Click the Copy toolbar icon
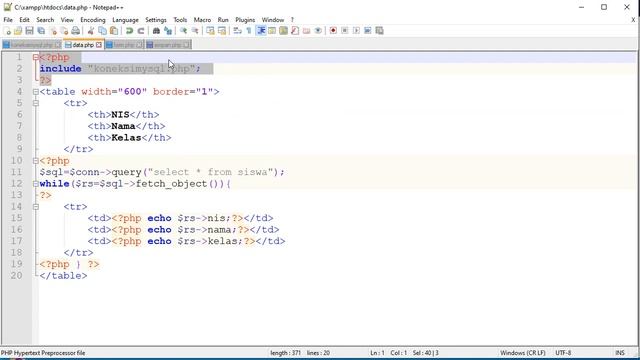Screen dimensions: 640x360 pos(102,31)
